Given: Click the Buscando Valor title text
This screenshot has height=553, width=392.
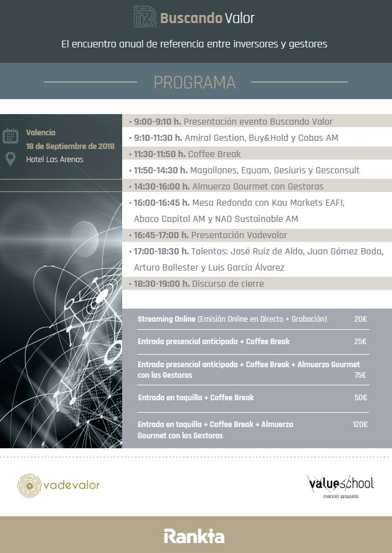Looking at the screenshot, I should tap(208, 18).
